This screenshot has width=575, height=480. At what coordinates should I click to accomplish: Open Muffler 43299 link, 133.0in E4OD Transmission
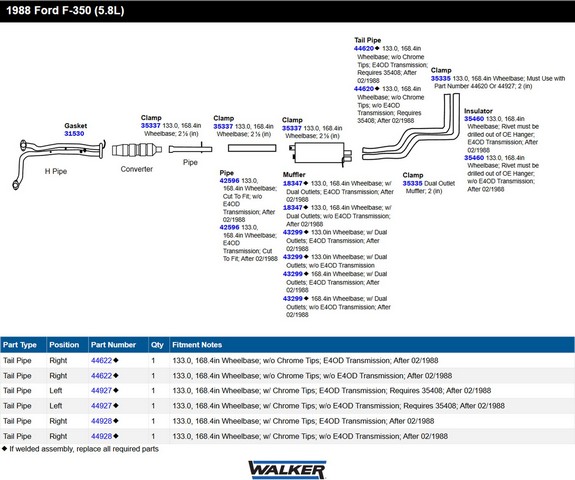click(292, 232)
